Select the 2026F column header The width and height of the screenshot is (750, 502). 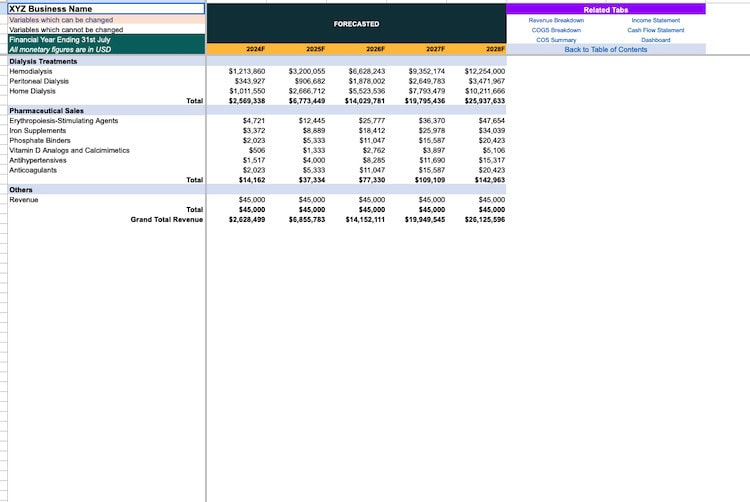coord(375,49)
